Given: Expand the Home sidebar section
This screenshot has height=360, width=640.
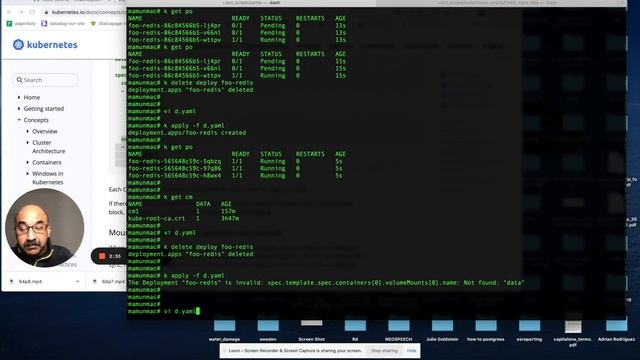Looking at the screenshot, I should click(19, 97).
